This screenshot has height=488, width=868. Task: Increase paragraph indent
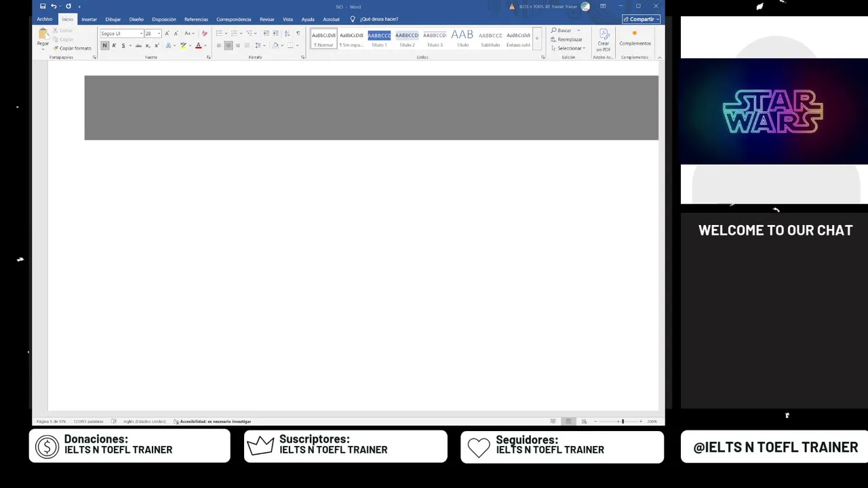tap(275, 33)
